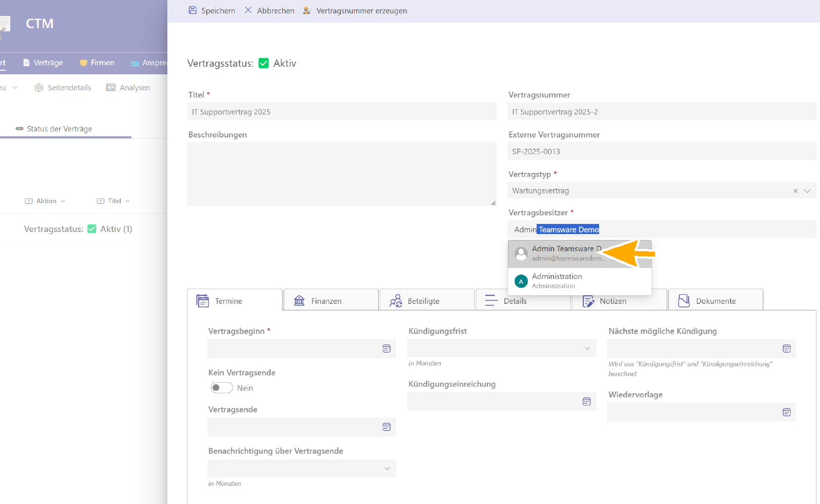The width and height of the screenshot is (820, 504).
Task: Toggle the Kein Vertragsende switch
Action: pyautogui.click(x=221, y=388)
